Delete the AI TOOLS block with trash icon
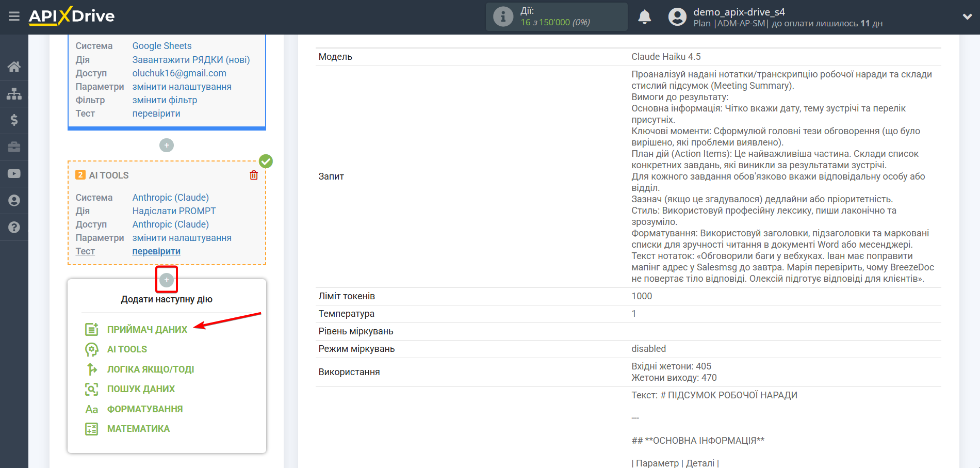 [x=254, y=175]
